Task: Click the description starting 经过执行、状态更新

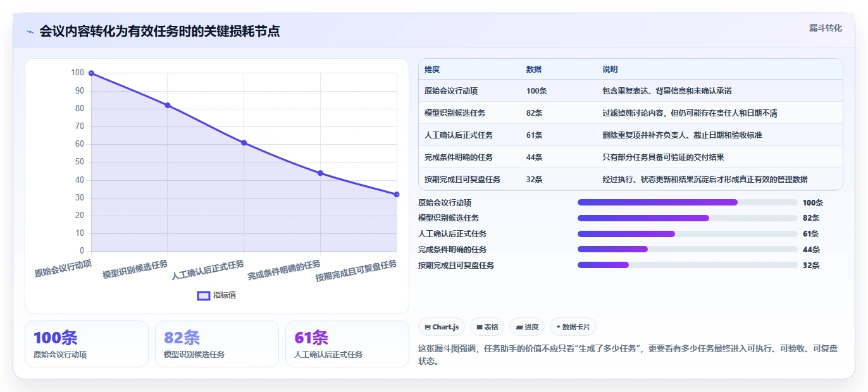Action: click(x=705, y=180)
